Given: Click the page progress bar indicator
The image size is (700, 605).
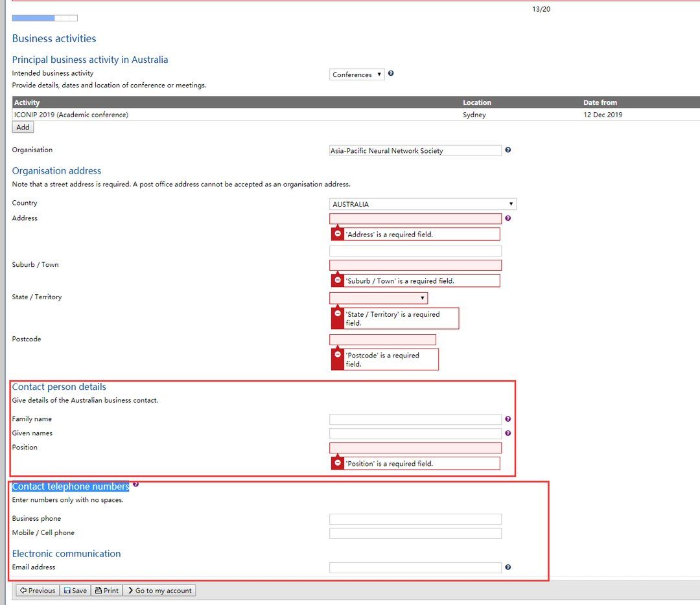Looking at the screenshot, I should click(x=44, y=18).
